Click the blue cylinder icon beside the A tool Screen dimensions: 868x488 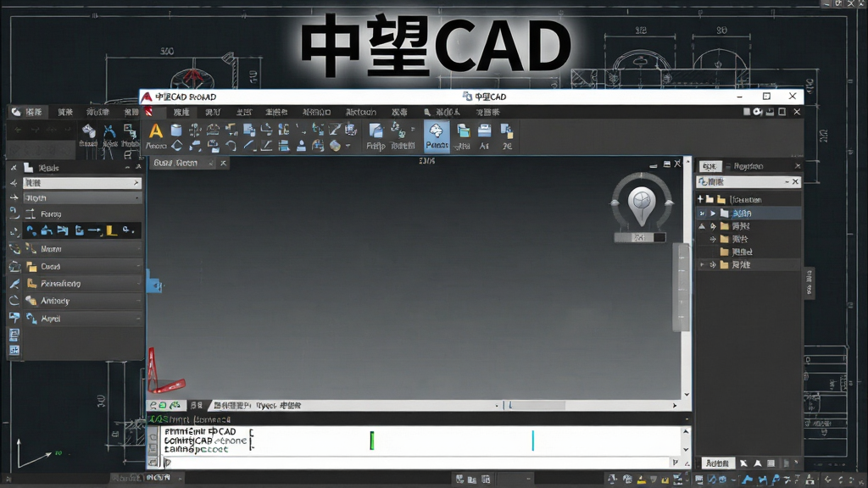pos(176,130)
